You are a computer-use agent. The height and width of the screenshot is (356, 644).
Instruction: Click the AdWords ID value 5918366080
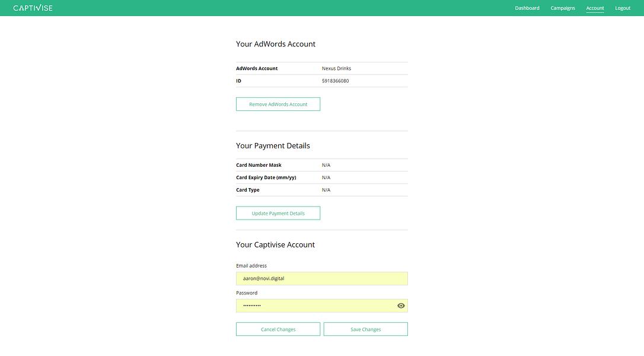(335, 81)
